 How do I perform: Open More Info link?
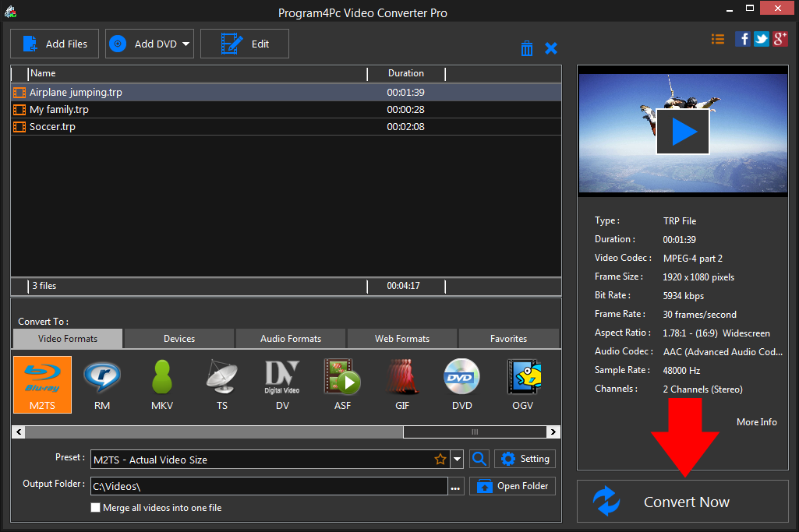click(x=756, y=421)
